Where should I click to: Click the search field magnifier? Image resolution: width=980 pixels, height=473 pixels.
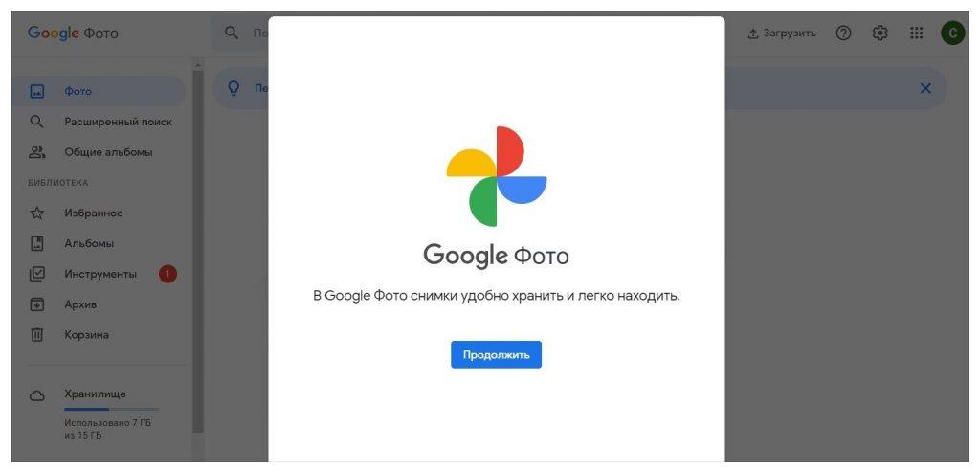tap(231, 34)
